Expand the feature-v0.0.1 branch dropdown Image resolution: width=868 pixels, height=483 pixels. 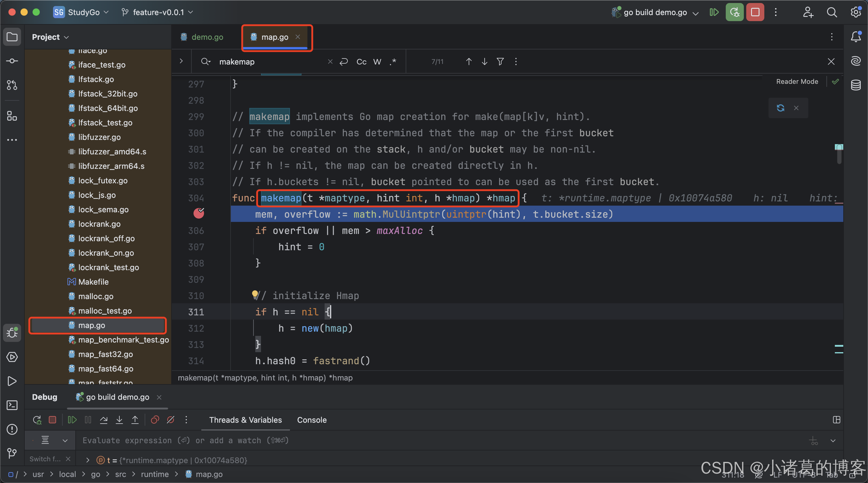158,12
